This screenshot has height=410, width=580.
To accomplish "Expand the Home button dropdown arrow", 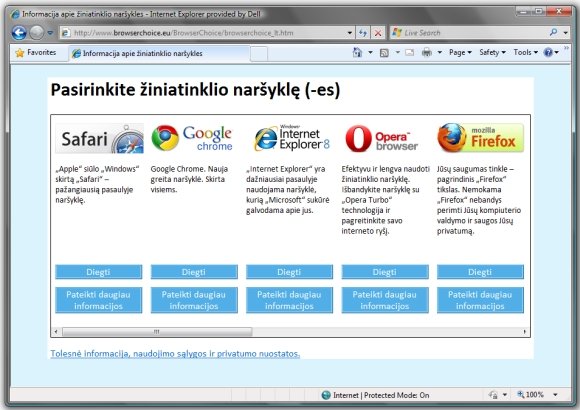I will [x=370, y=53].
